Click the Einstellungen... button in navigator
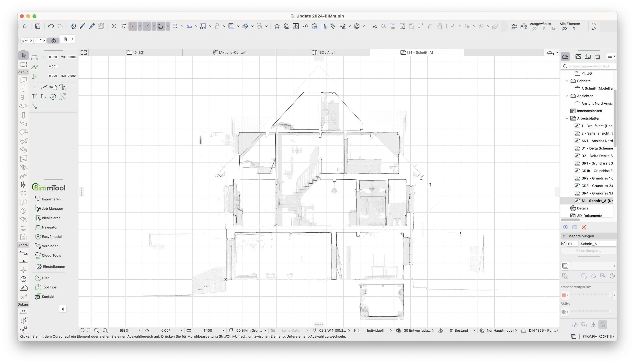 click(x=588, y=251)
